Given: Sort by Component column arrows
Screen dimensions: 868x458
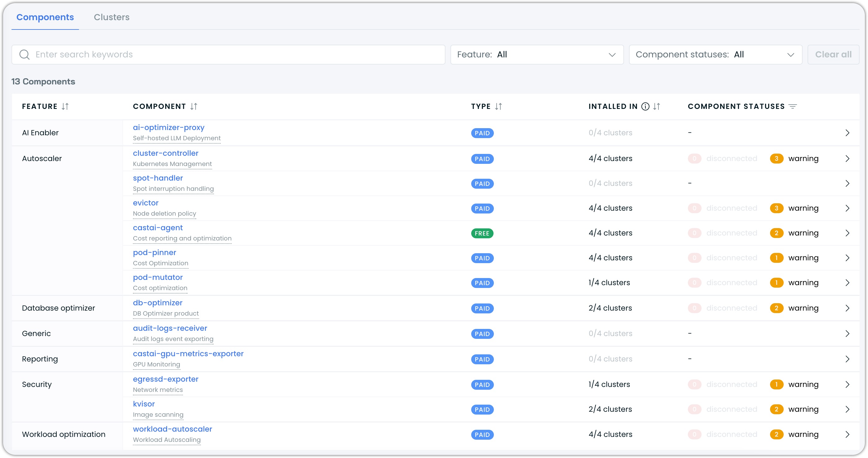Looking at the screenshot, I should [x=193, y=106].
